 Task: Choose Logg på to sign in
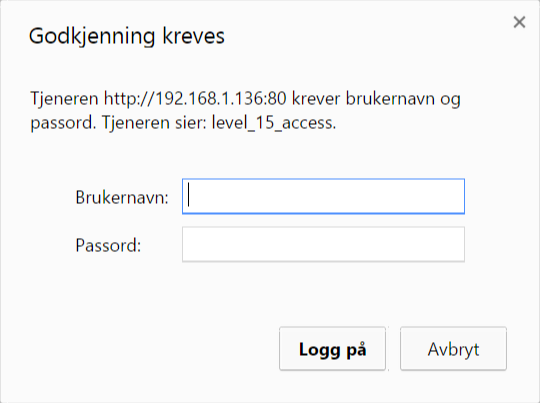coord(332,349)
